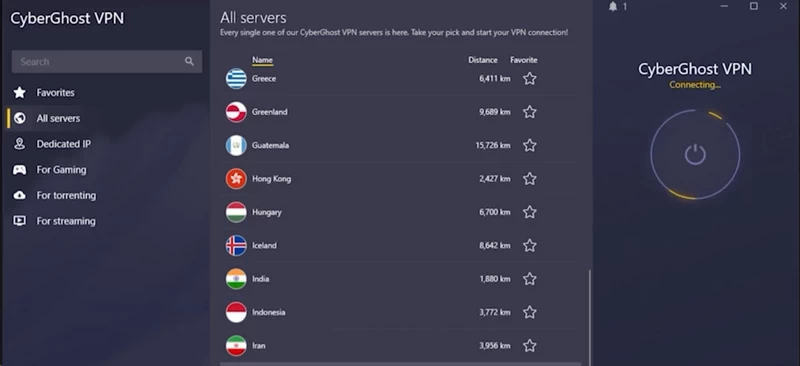Screen dimensions: 800x366
Task: Click the power button to toggle VPN connection
Action: [x=695, y=154]
